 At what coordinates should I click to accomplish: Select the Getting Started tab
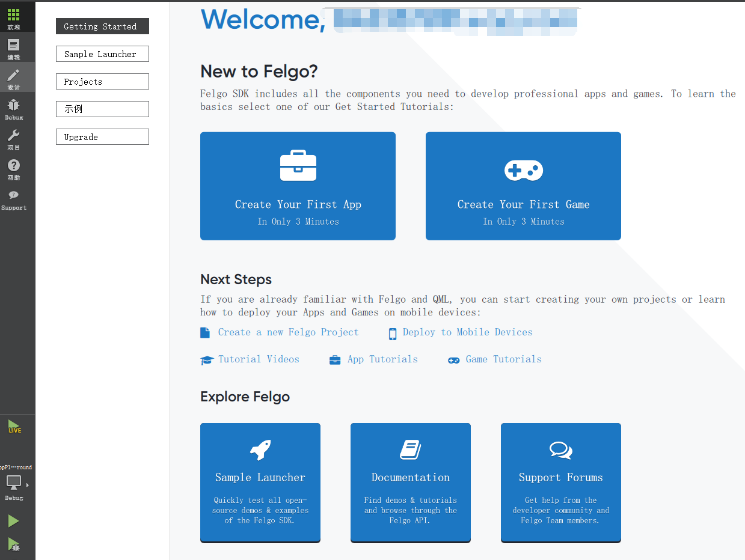click(x=102, y=26)
